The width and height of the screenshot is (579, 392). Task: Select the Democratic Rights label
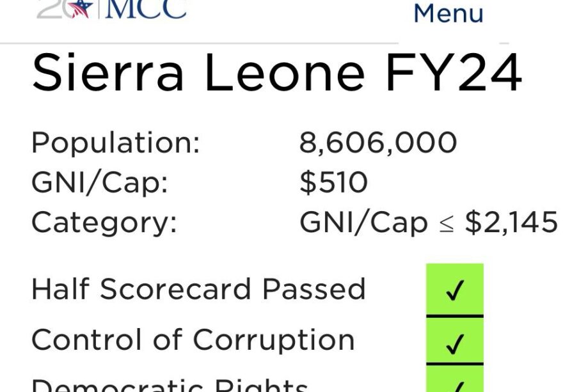pyautogui.click(x=170, y=385)
